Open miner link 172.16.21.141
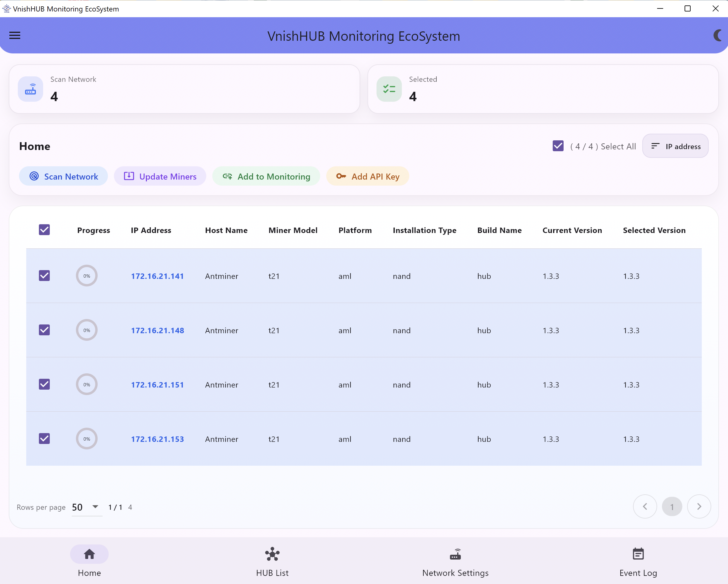Screen dimensions: 728x584 tap(157, 276)
